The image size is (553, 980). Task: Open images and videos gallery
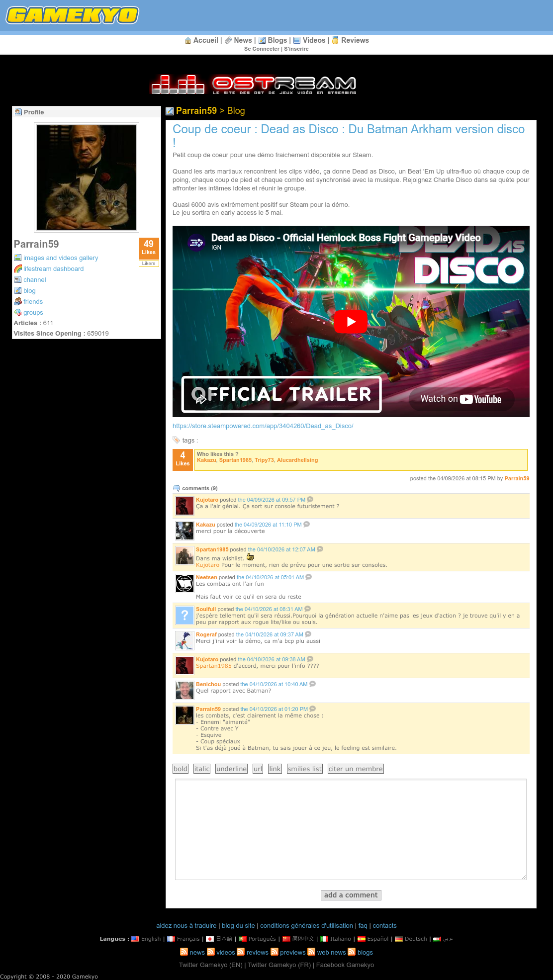[61, 258]
